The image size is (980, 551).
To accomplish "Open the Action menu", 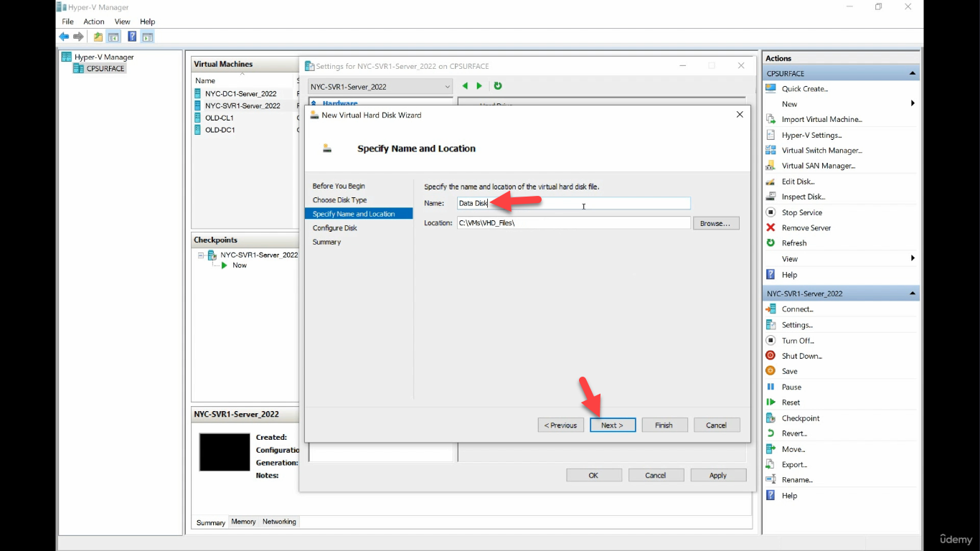I will point(94,22).
